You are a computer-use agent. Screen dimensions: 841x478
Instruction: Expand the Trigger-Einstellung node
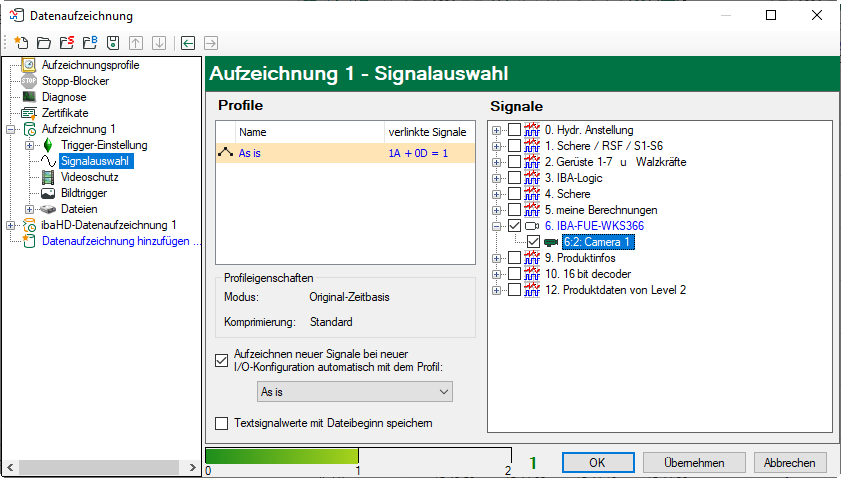(29, 145)
